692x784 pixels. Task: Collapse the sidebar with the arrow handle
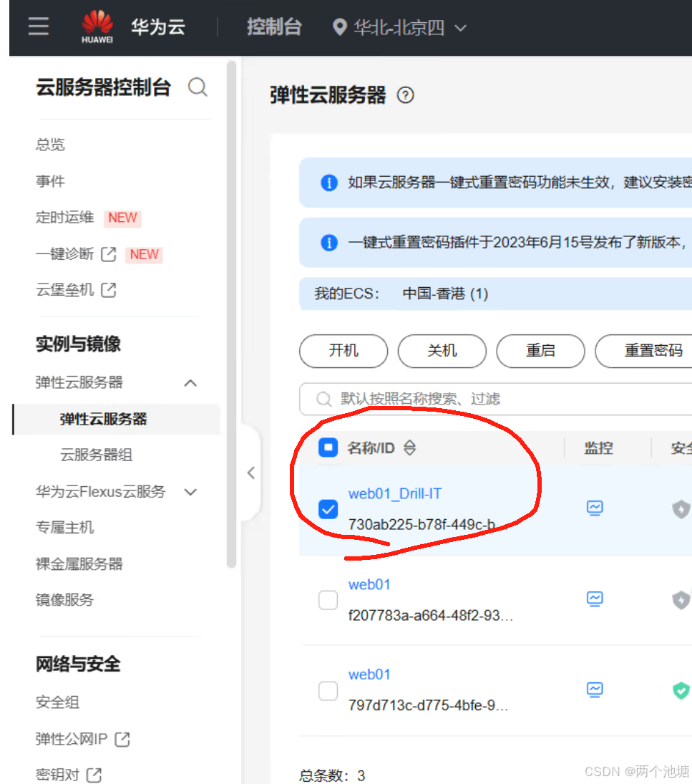251,473
